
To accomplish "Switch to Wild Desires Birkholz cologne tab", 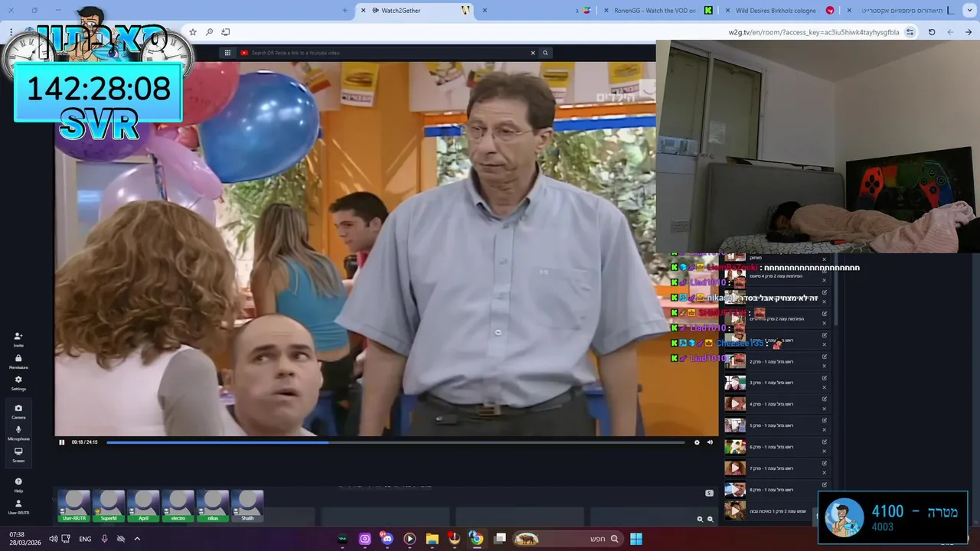I will (x=779, y=11).
